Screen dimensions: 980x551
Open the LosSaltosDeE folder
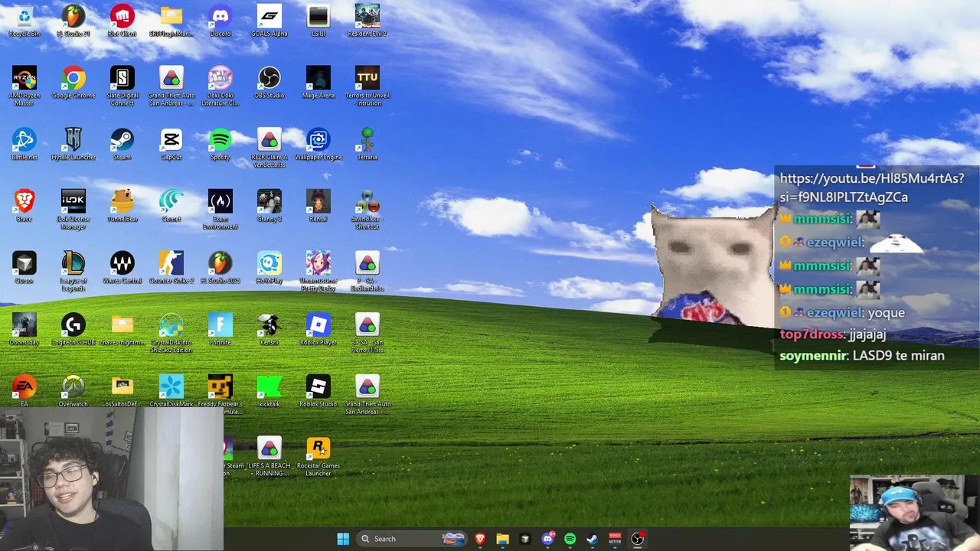click(x=122, y=391)
